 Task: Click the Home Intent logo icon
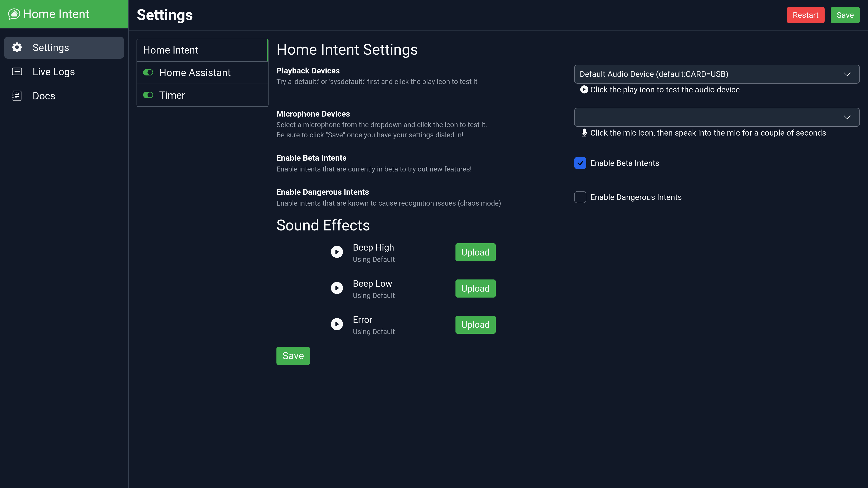click(14, 14)
